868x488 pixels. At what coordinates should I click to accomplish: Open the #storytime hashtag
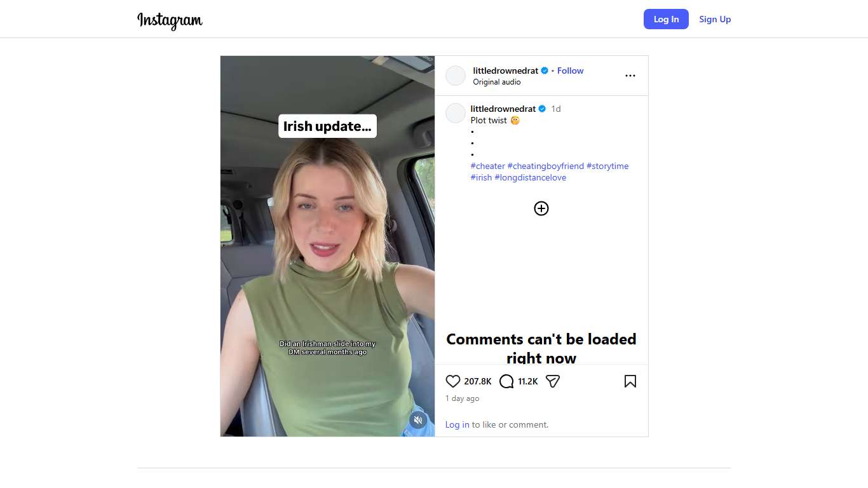[607, 166]
